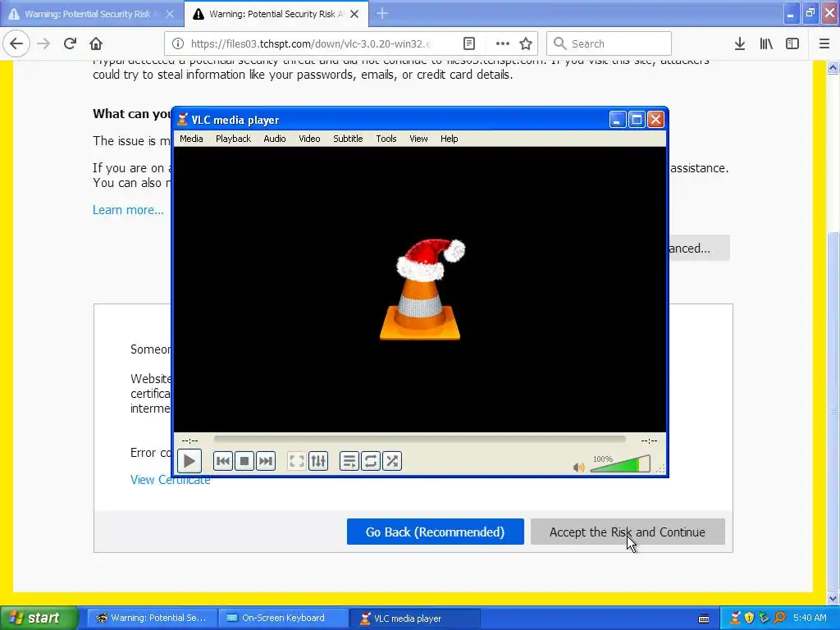This screenshot has width=840, height=630.
Task: Click Go Back (Recommended) button
Action: 435,532
